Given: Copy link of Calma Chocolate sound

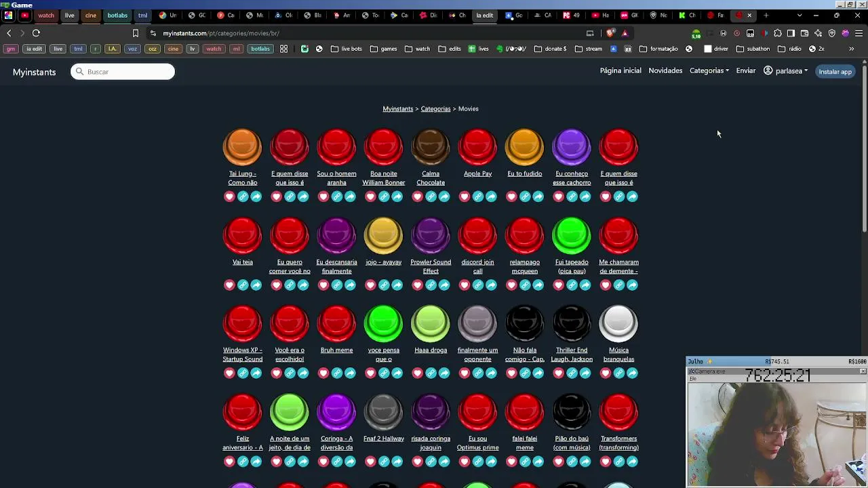Looking at the screenshot, I should [x=431, y=197].
